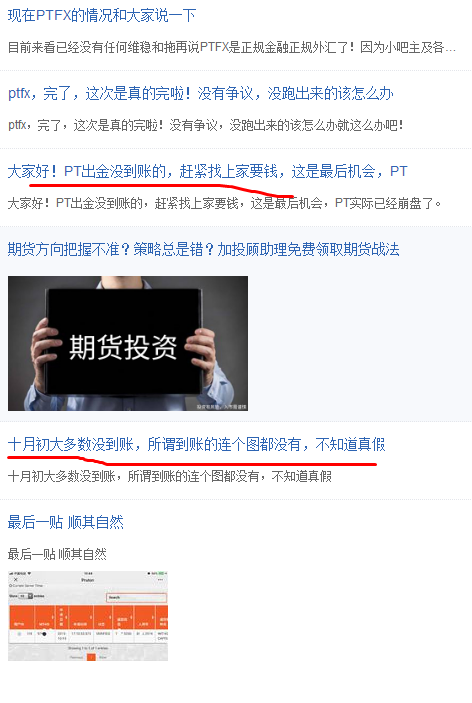
Task: Click the gray summary 十月初大多数没到账 below its title
Action: click(170, 476)
